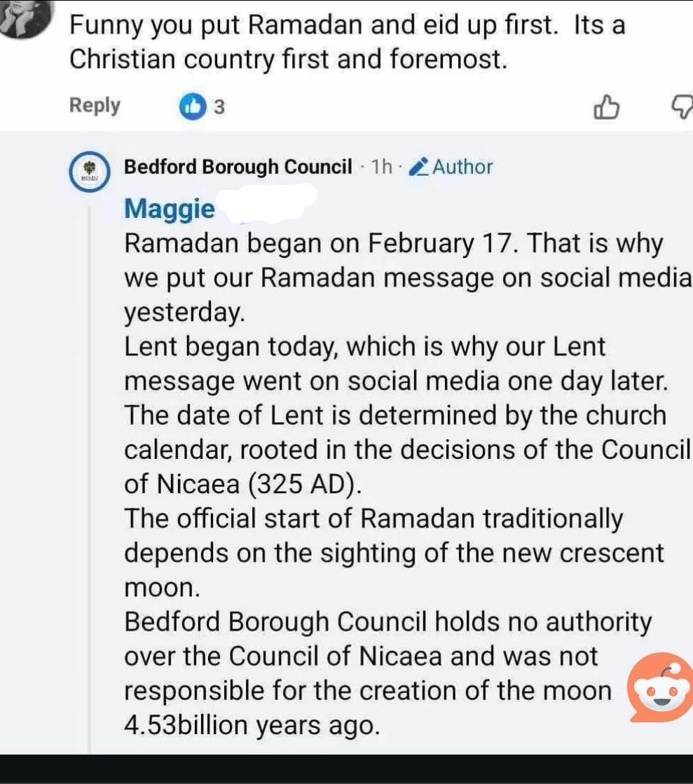Show who reacted via the count 3
693x784 pixels.
pos(219,107)
